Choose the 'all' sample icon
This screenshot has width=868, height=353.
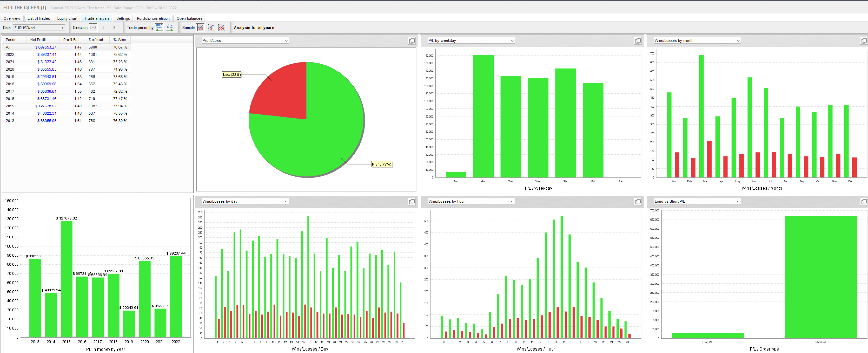(x=200, y=28)
